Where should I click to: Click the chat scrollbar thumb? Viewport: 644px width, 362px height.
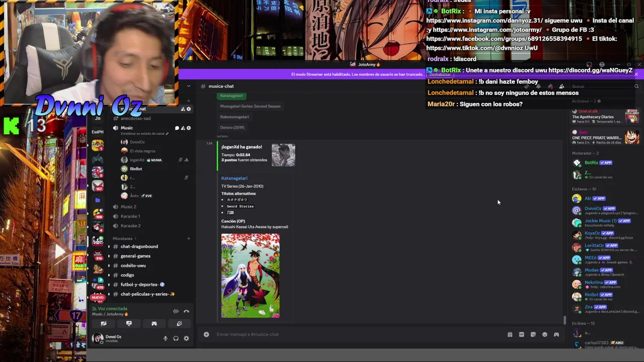coord(565,320)
